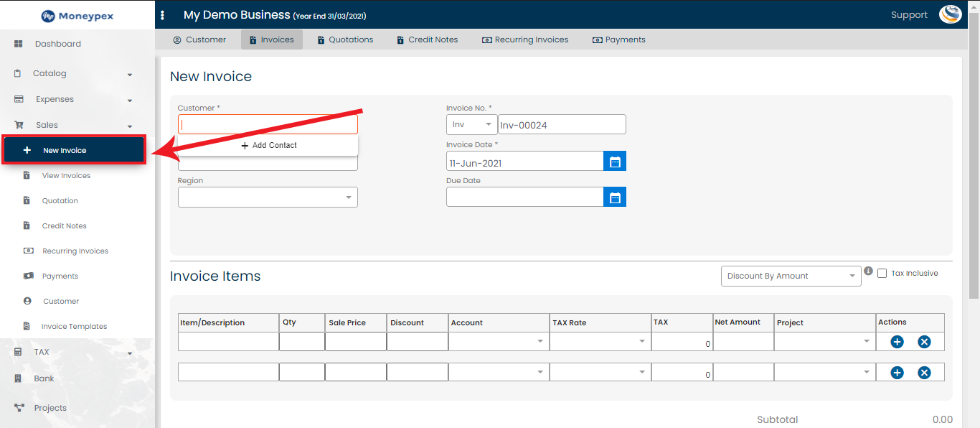Click the Moneypex logo
Image resolution: width=980 pixels, height=428 pixels.
click(77, 15)
